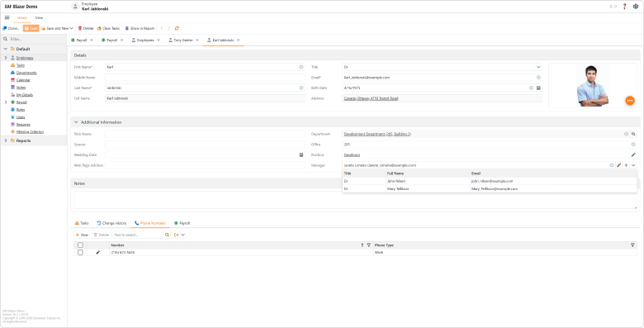Switch to the View ribbon tab
Image resolution: width=644 pixels, height=328 pixels.
click(x=39, y=18)
